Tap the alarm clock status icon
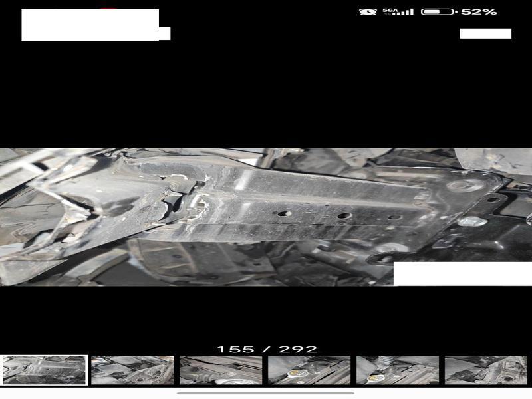 point(366,12)
